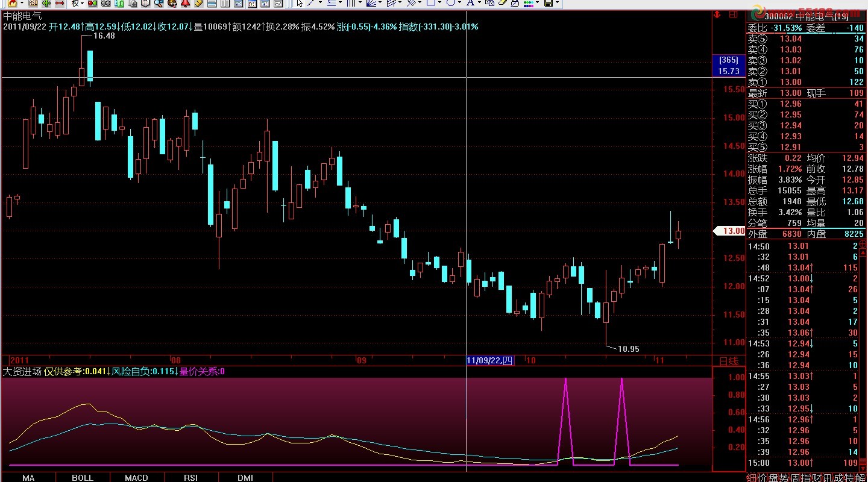Click the 日线 period label
868x482 pixels.
[729, 361]
